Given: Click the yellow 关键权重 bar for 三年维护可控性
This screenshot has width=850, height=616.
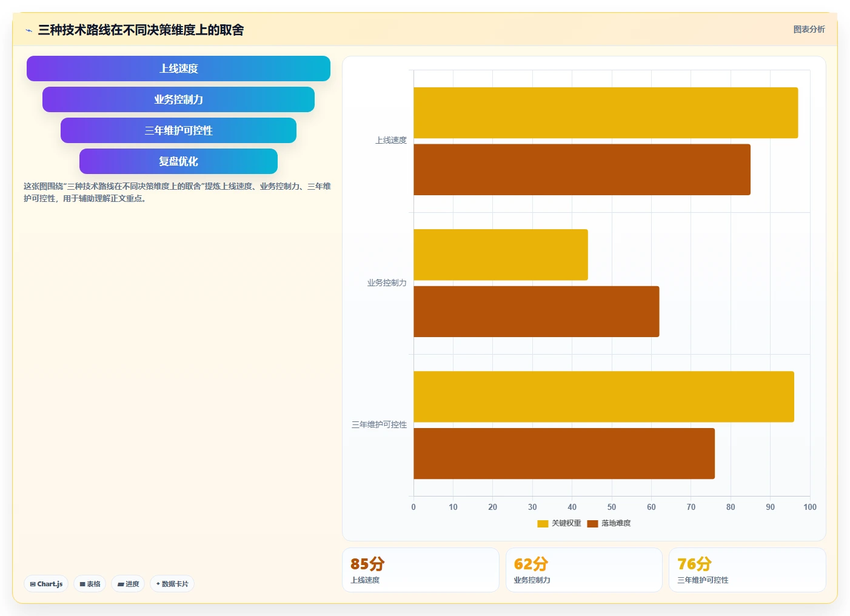Looking at the screenshot, I should point(604,397).
